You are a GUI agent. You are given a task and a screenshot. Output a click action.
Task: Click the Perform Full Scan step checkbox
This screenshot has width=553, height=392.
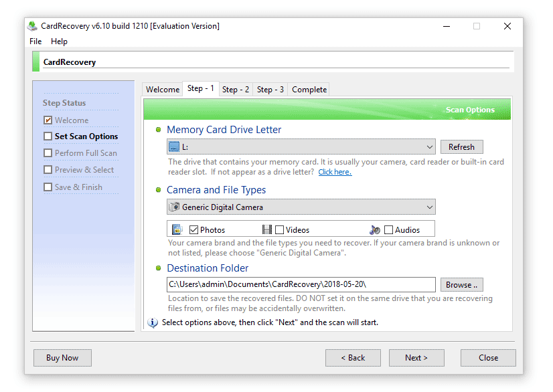(x=48, y=153)
